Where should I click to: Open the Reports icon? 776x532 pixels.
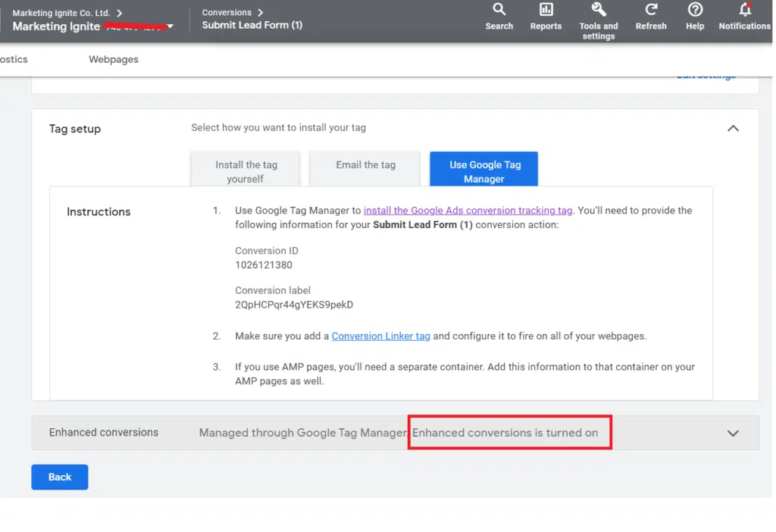point(546,11)
